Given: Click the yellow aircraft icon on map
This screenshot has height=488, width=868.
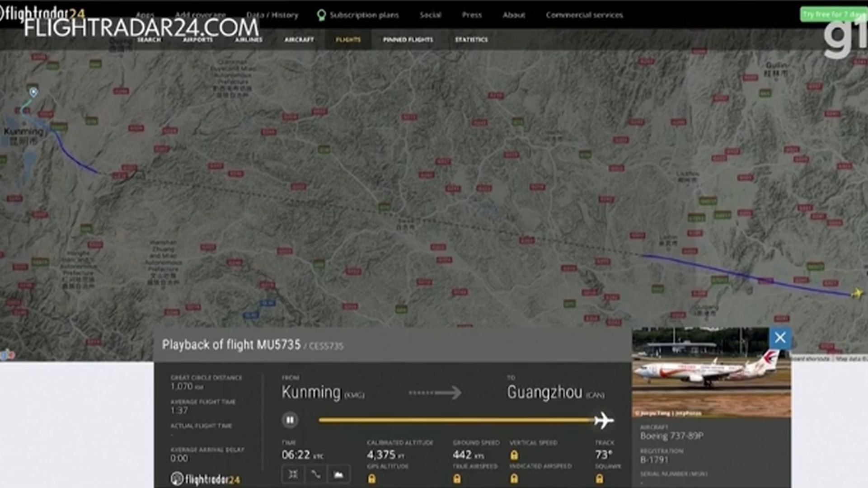Looking at the screenshot, I should pos(857,294).
